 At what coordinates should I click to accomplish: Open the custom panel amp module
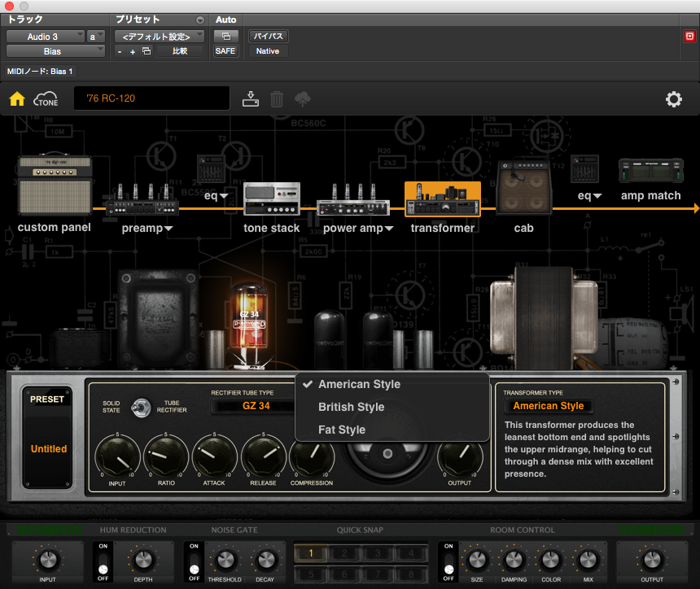(x=55, y=185)
